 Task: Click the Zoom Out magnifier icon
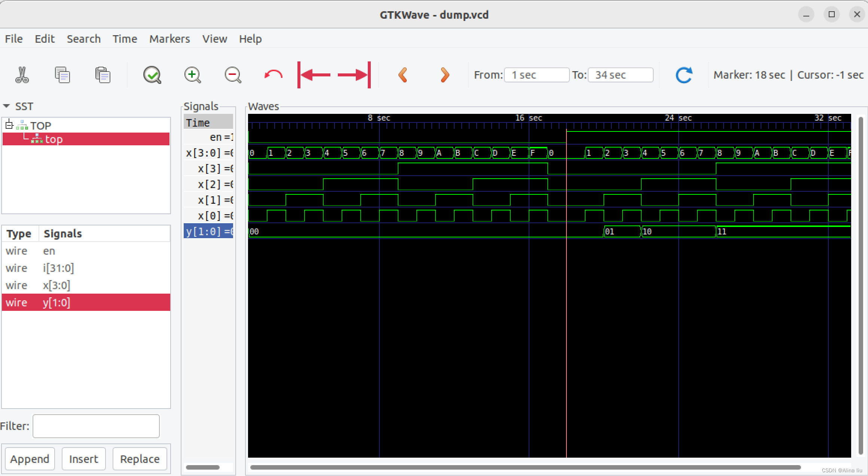pos(233,75)
